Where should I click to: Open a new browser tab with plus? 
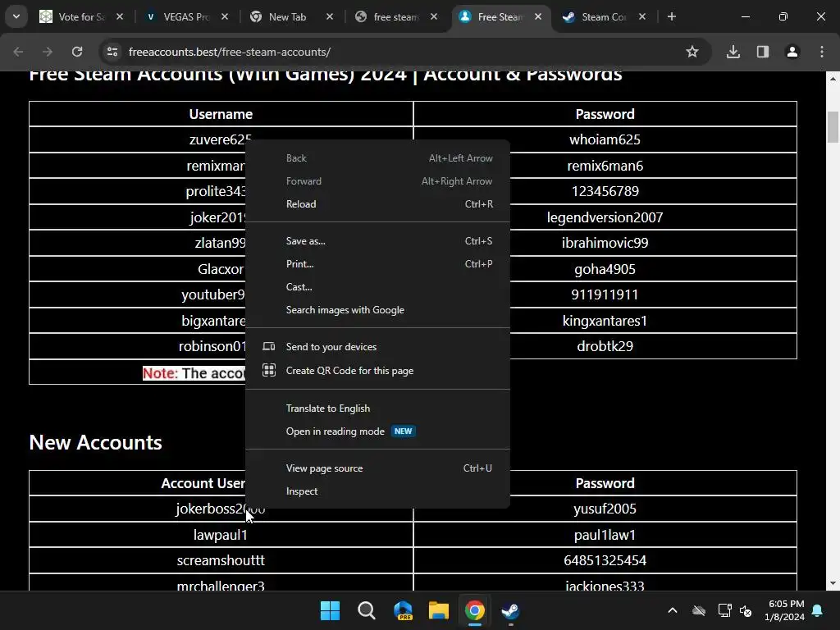tap(671, 16)
